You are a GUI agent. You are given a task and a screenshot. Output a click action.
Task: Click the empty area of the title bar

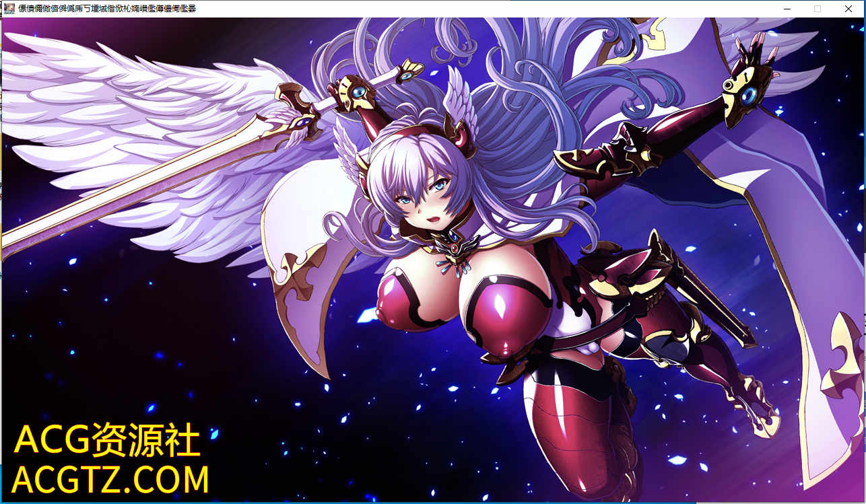pyautogui.click(x=471, y=9)
